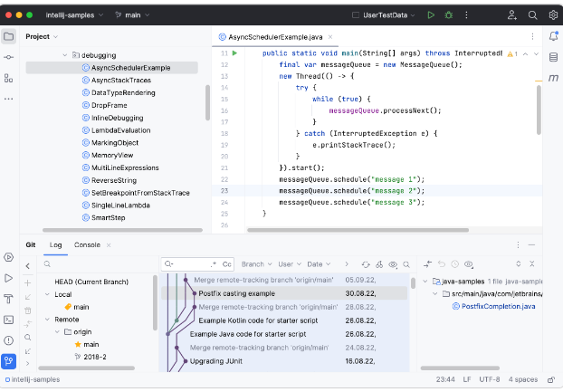Open the Database tool window icon
Image resolution: width=563 pixels, height=392 pixels.
pos(553,57)
